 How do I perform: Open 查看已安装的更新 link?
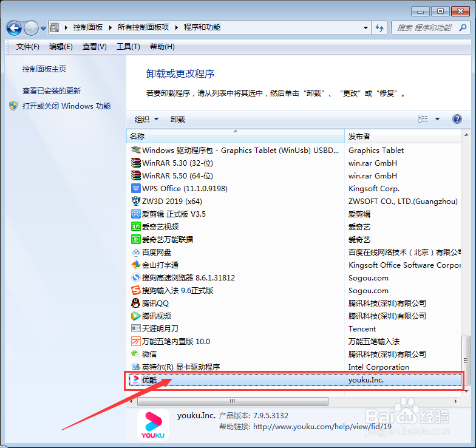[51, 91]
